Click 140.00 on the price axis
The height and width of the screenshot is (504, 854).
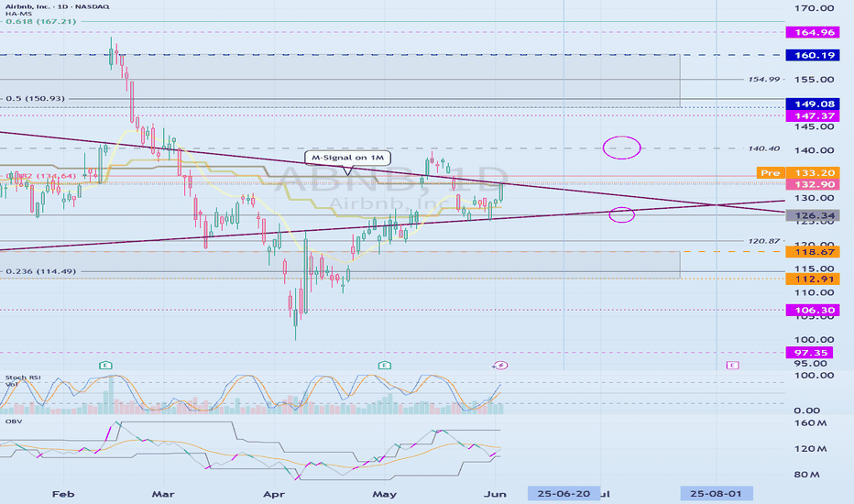click(815, 150)
